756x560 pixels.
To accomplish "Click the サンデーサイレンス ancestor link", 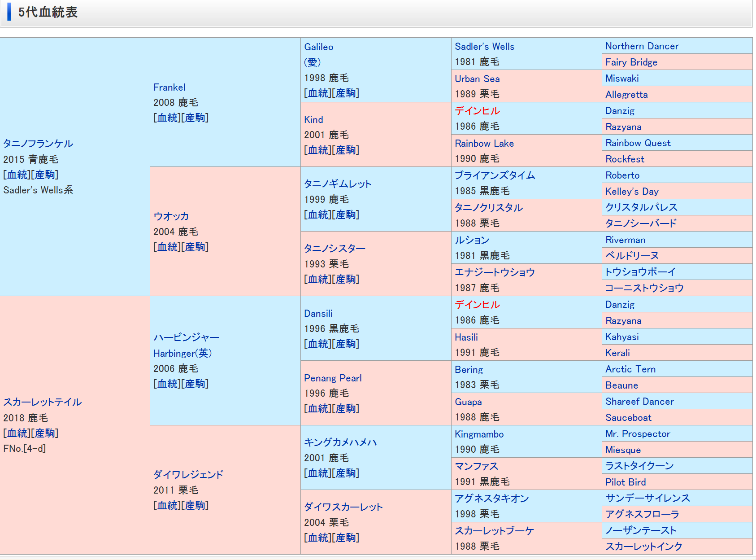I will click(x=647, y=498).
